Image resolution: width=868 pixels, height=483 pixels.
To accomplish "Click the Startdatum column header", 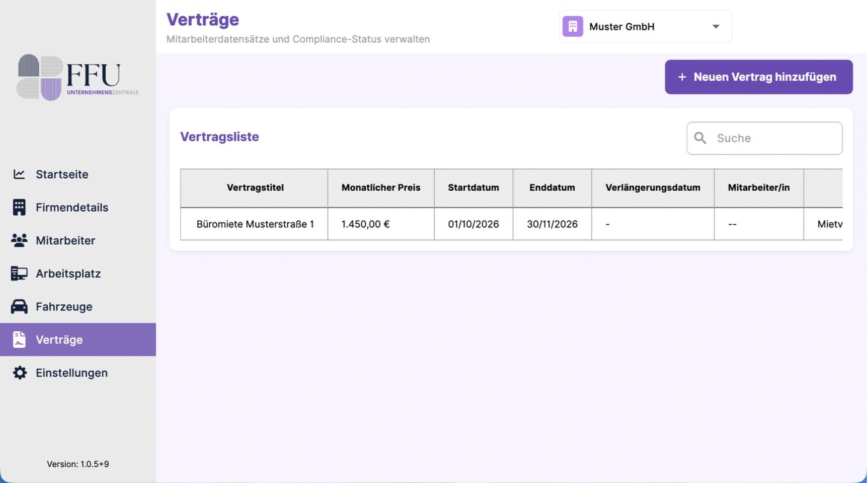I will 474,188.
